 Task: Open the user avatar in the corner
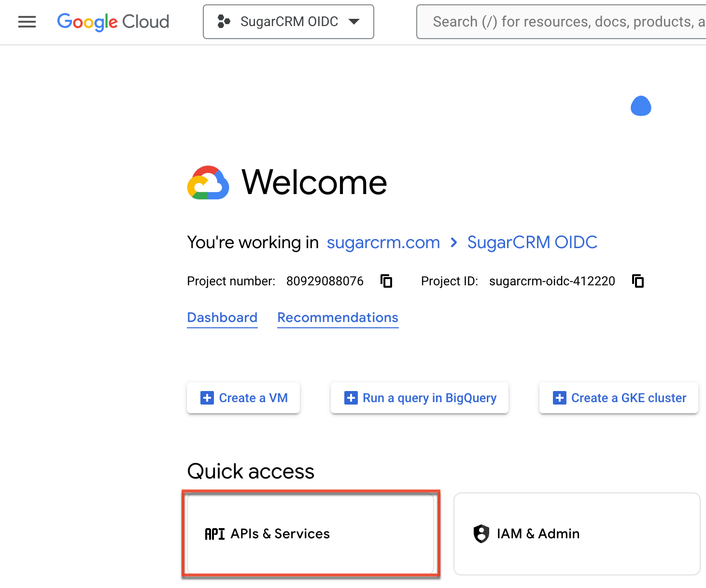(x=641, y=106)
